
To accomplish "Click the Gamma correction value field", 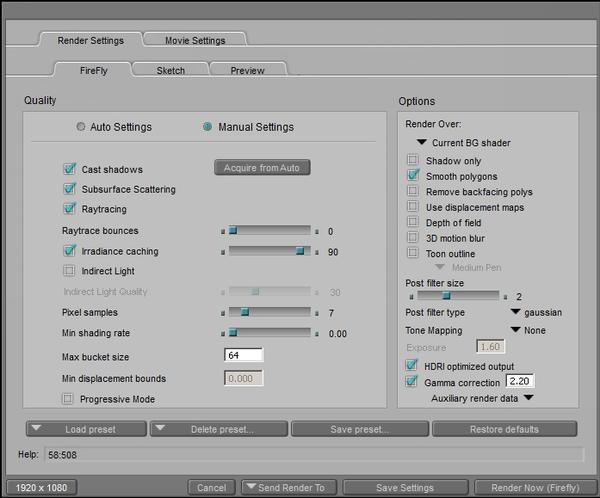I will (x=520, y=381).
